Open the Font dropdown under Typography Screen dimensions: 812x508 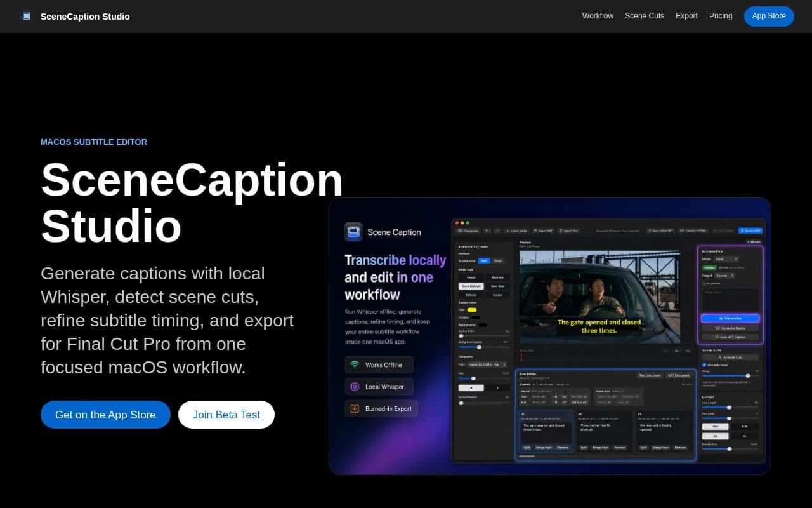click(x=487, y=364)
